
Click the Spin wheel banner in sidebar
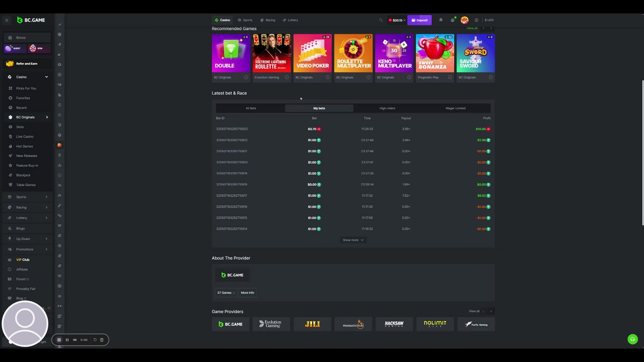(39, 48)
